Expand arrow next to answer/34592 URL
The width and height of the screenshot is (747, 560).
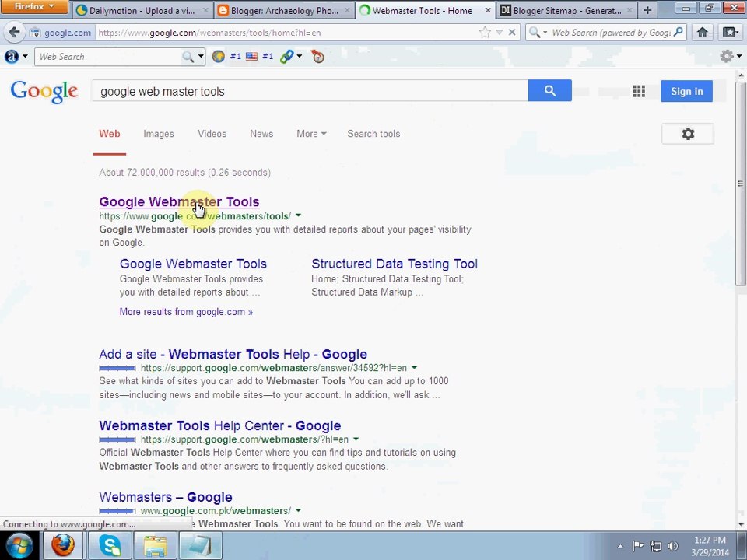point(414,368)
